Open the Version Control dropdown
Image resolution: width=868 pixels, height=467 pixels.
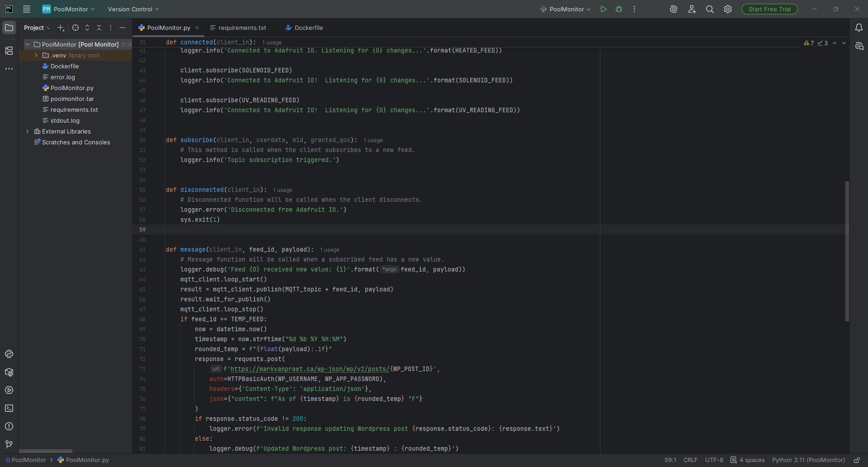pos(133,9)
